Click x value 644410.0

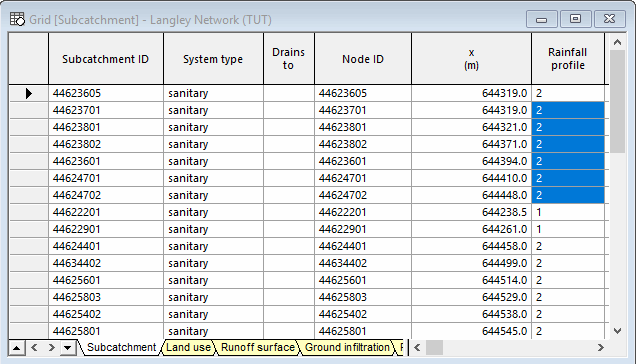471,179
